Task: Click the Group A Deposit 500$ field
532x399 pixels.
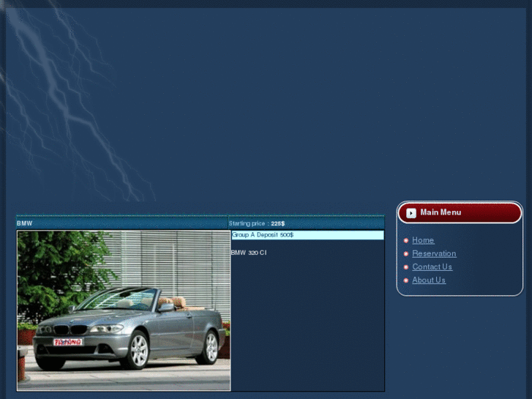Action: pyautogui.click(x=307, y=235)
